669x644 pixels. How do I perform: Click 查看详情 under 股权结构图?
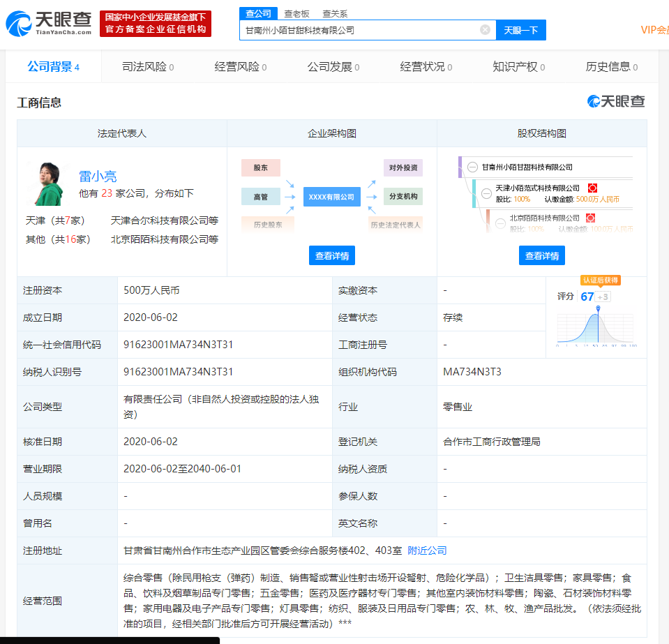(542, 255)
